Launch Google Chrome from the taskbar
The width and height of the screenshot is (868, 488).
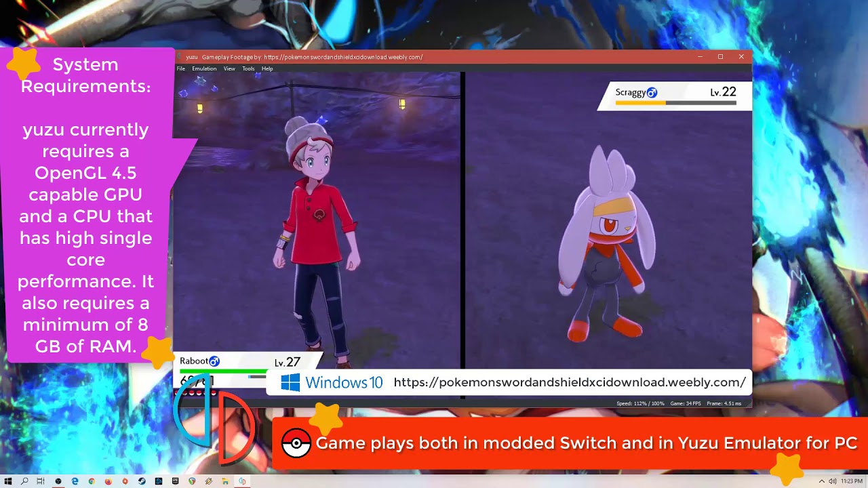pos(92,481)
